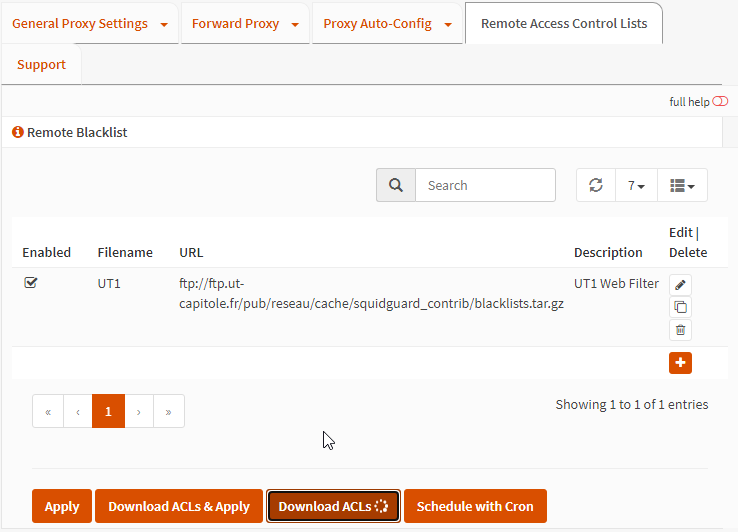Open the General Proxy Settings tab
738x532 pixels.
(80, 24)
